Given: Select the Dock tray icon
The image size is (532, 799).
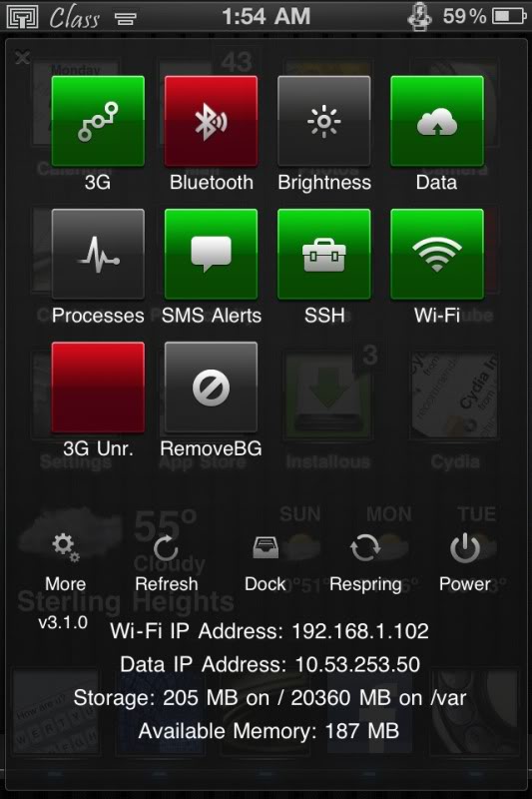Looking at the screenshot, I should point(266,547).
